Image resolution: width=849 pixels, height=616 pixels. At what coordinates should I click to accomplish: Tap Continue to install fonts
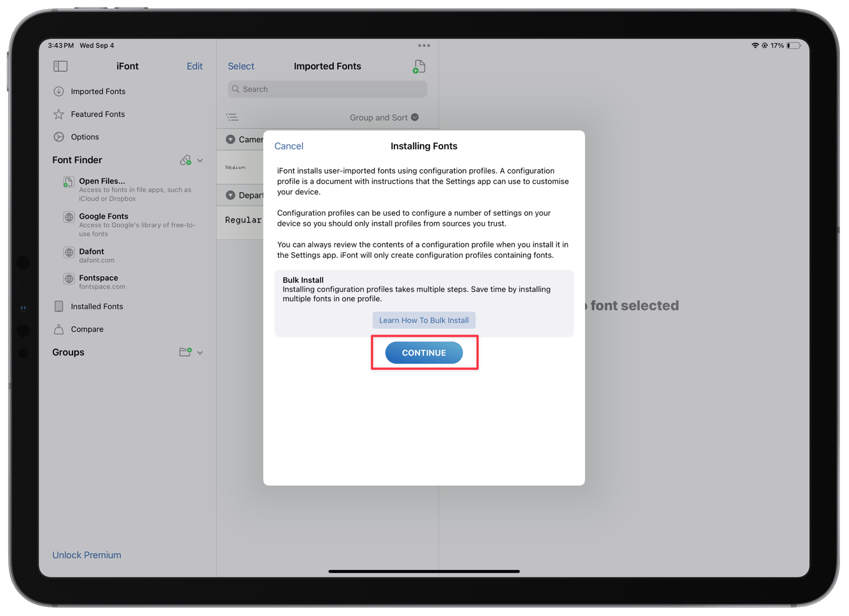(x=424, y=352)
